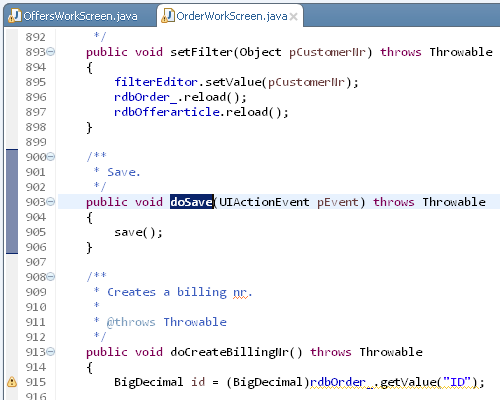Click the misspelled word nr. in the comment
The image size is (500, 400).
pyautogui.click(x=242, y=292)
